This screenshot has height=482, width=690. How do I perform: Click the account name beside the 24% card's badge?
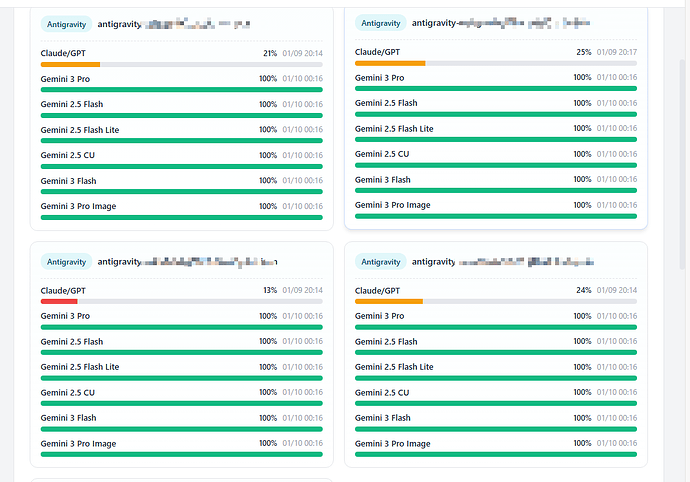coord(503,262)
